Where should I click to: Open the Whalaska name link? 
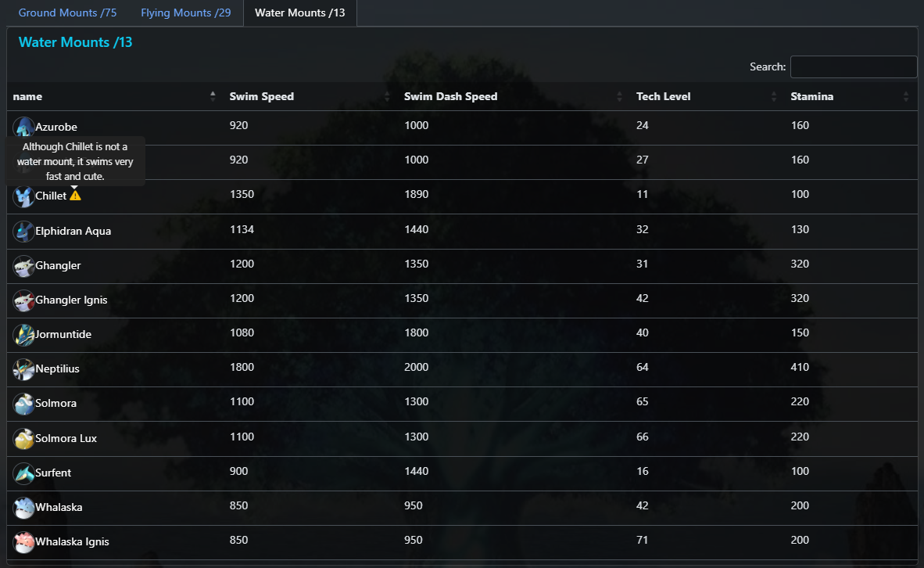tap(59, 507)
